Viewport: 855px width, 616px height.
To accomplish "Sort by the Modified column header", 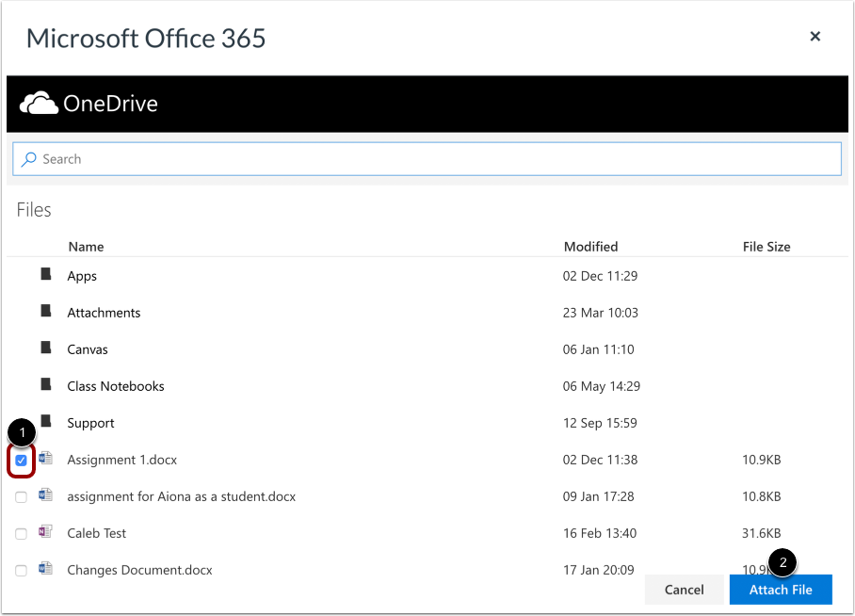I will coord(590,247).
